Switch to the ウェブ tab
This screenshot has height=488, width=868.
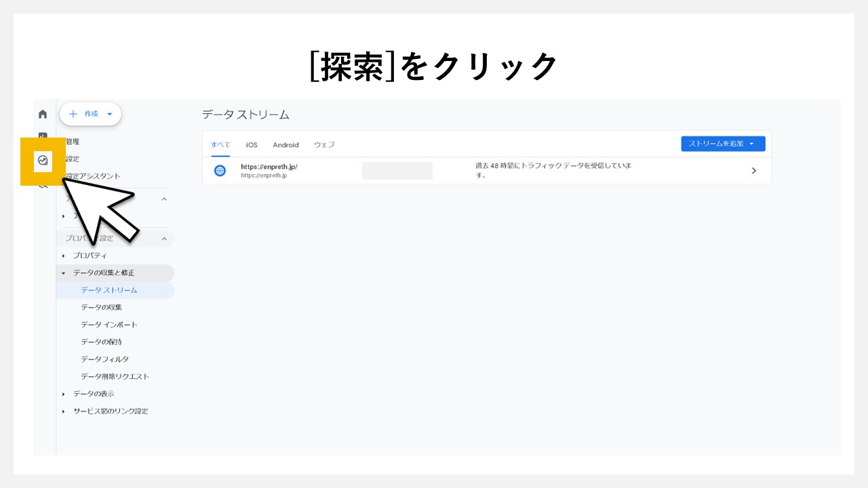(x=323, y=144)
